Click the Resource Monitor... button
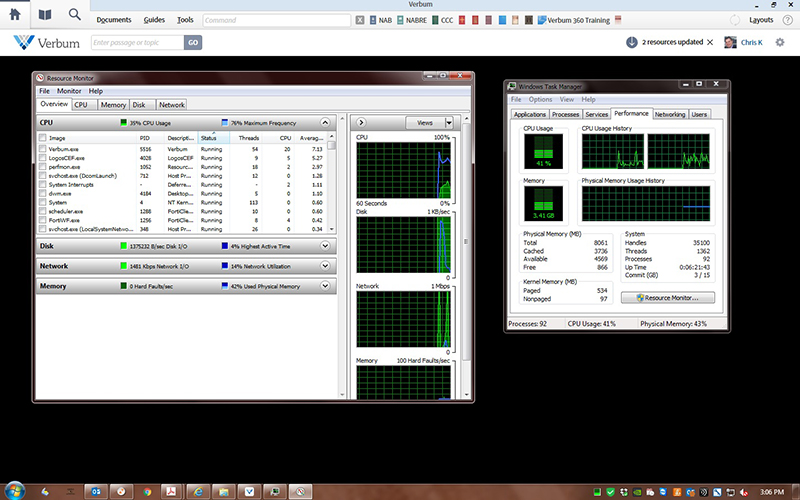Screen dimensions: 800x500 [x=667, y=298]
